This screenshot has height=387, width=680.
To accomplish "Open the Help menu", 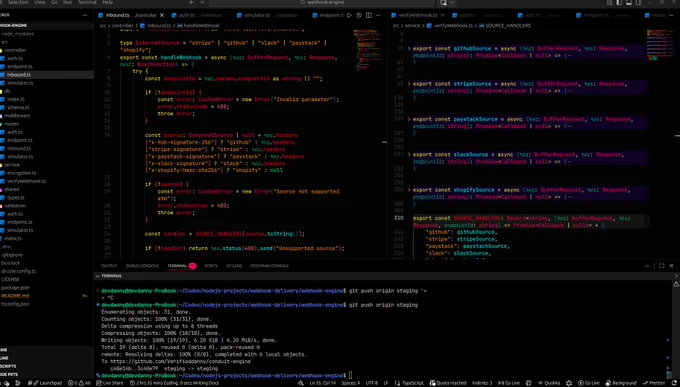I will (108, 2).
